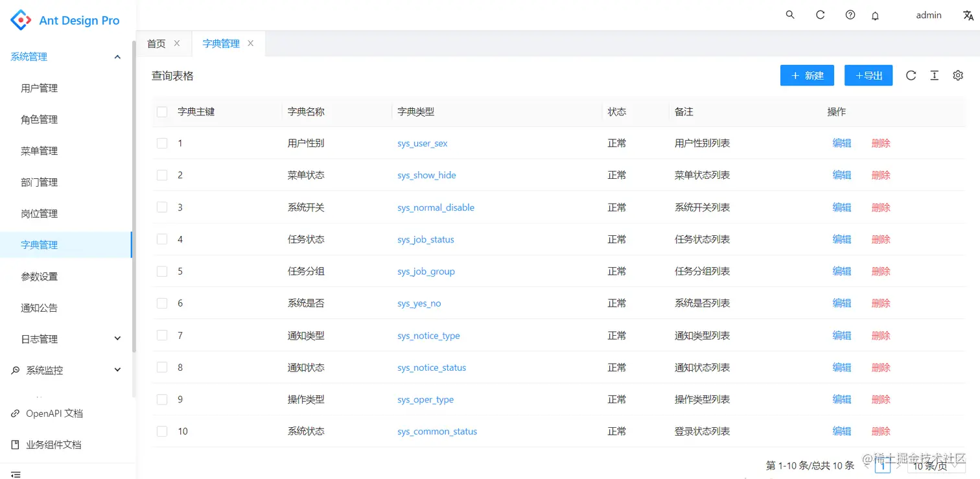Check the row for 系统是否
This screenshot has height=479, width=980.
click(162, 303)
